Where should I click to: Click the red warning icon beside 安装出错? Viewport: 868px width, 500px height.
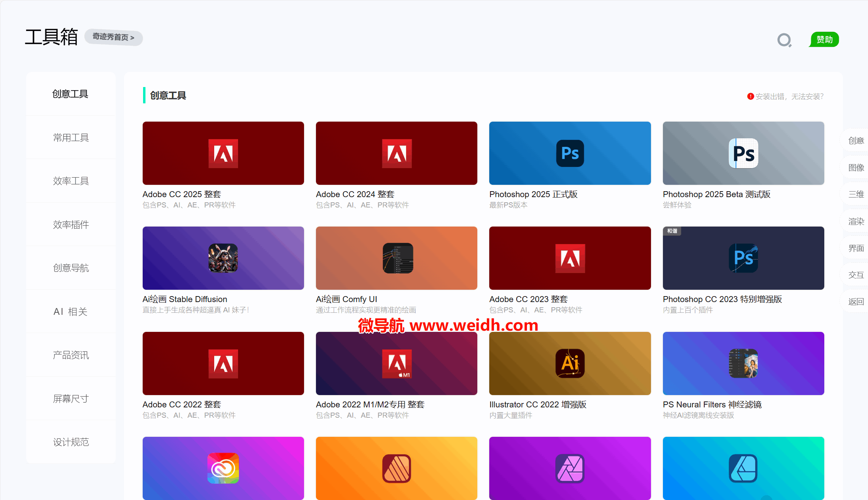(750, 96)
